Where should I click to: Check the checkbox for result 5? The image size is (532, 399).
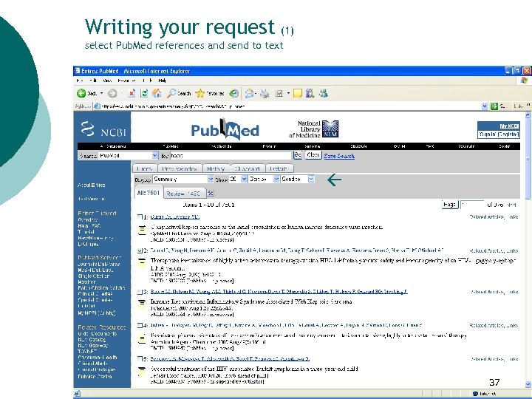[x=140, y=358]
